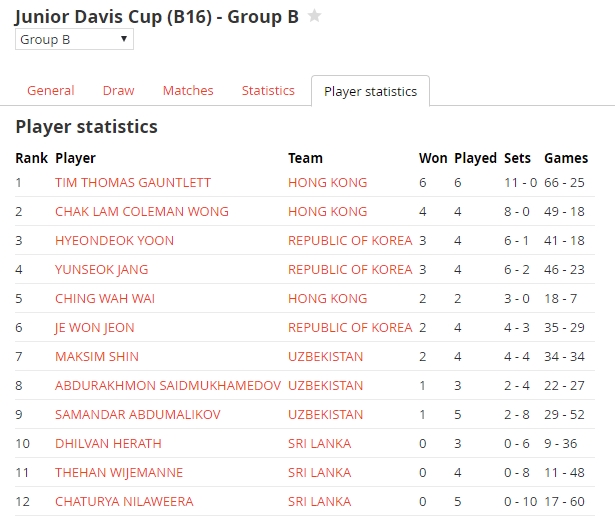Open player TIM THOMAS GAUNTLETT profile
The height and width of the screenshot is (526, 615).
(x=133, y=183)
